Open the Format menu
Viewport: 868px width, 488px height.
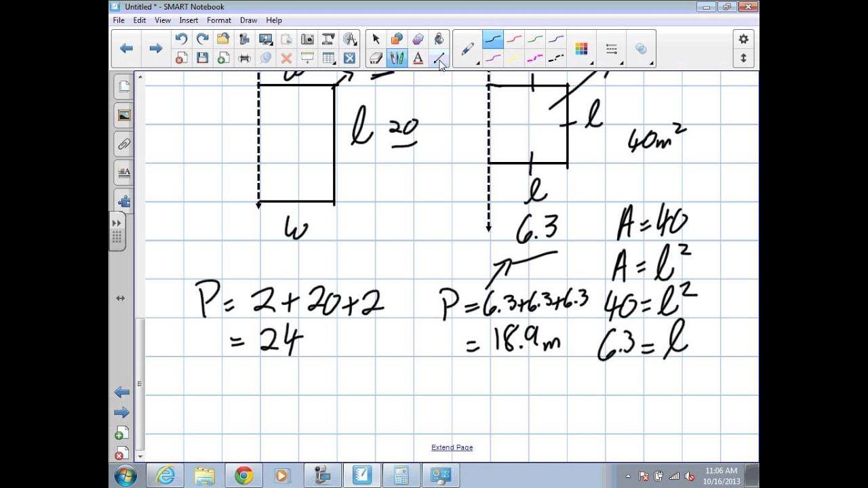(x=219, y=20)
